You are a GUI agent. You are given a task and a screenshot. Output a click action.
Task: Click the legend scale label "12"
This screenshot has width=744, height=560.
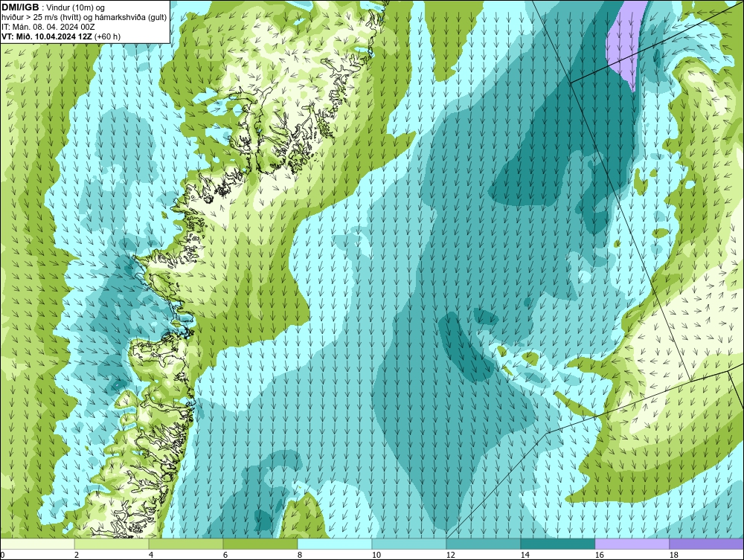click(x=450, y=555)
